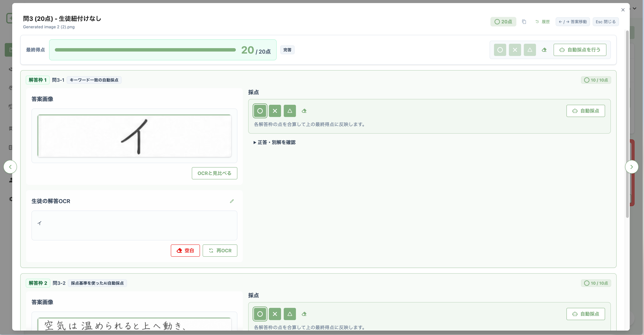Click the 10 / 10点 badge of 解答枠 1
The image size is (644, 335).
click(596, 80)
